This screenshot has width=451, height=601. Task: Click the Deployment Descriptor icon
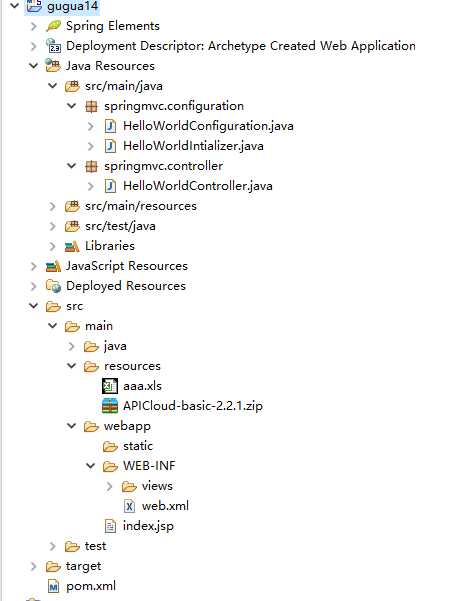[x=53, y=46]
